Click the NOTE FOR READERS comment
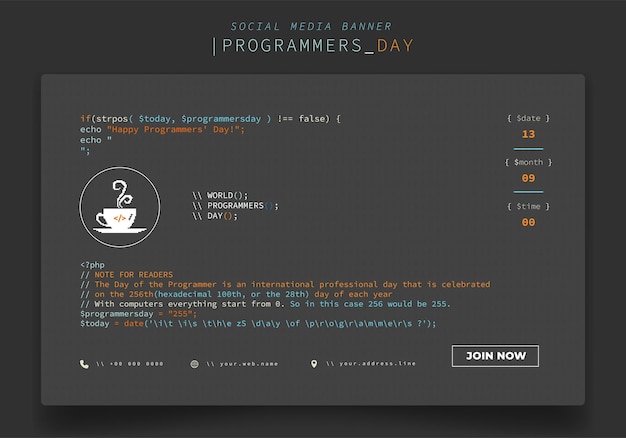Screen dimensions: 626x438 click(x=127, y=275)
